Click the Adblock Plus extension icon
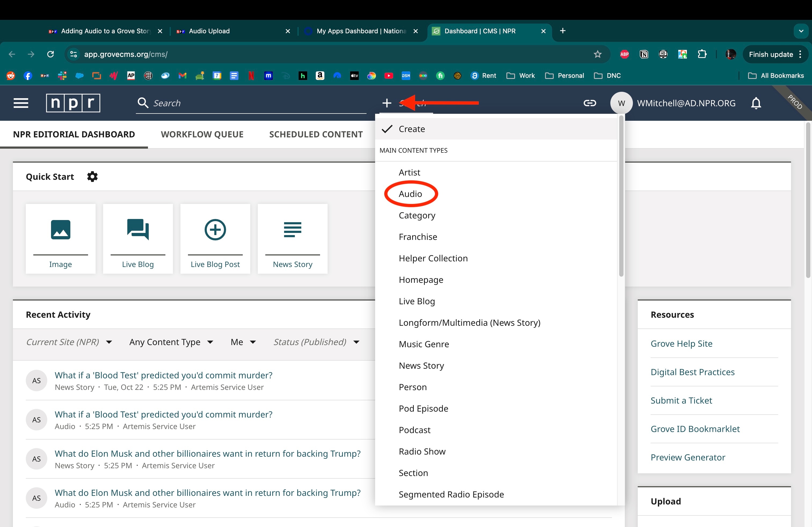 (624, 54)
